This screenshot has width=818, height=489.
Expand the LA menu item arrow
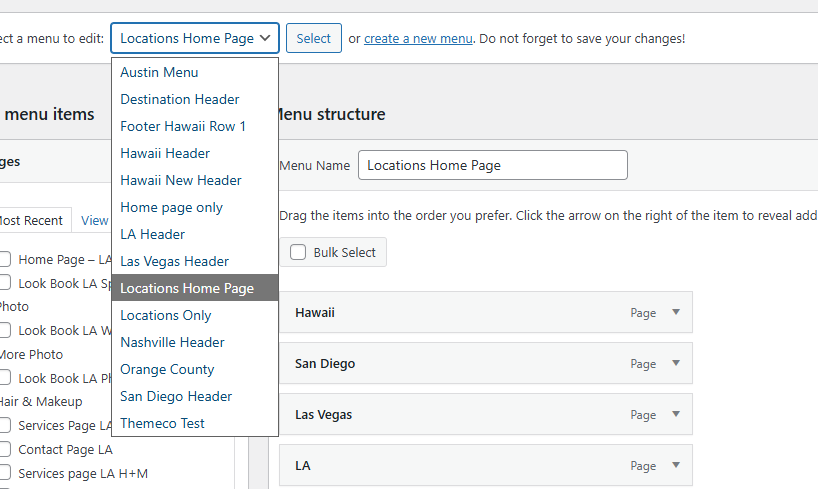pyautogui.click(x=675, y=465)
